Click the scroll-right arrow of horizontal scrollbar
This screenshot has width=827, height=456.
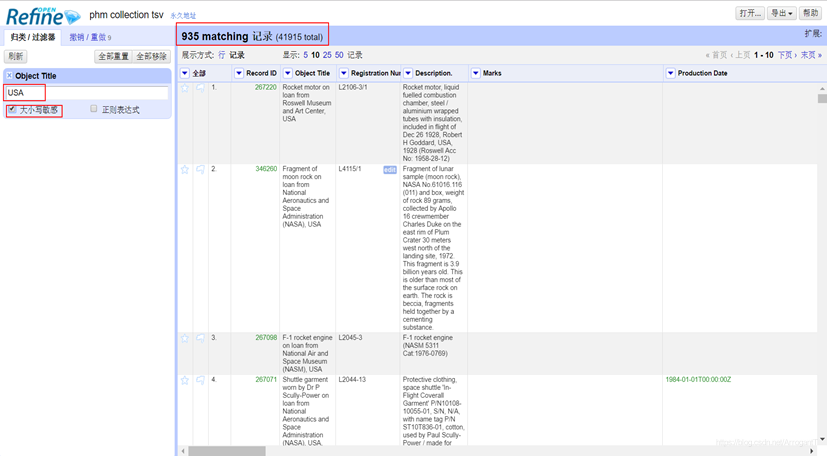click(812, 451)
